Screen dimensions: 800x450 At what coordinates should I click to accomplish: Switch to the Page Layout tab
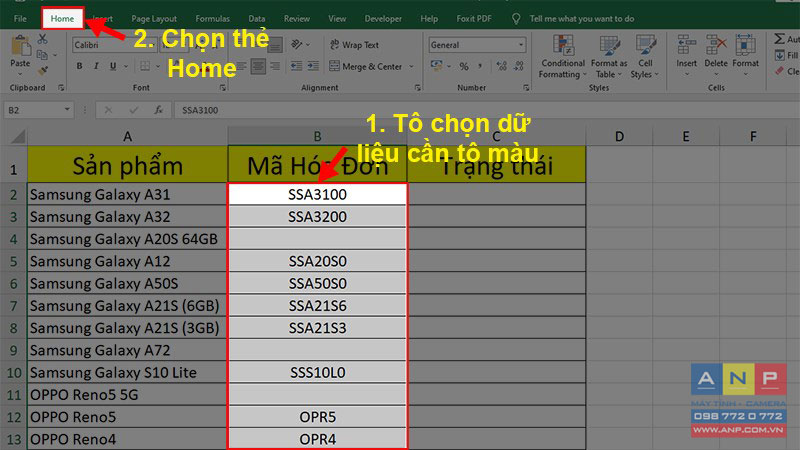(x=154, y=19)
